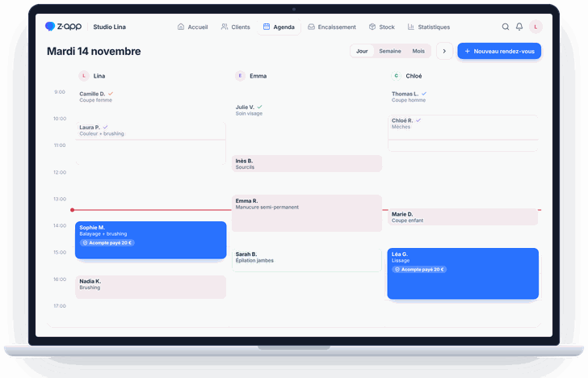
Task: Go to the Clients tab
Action: coord(236,27)
